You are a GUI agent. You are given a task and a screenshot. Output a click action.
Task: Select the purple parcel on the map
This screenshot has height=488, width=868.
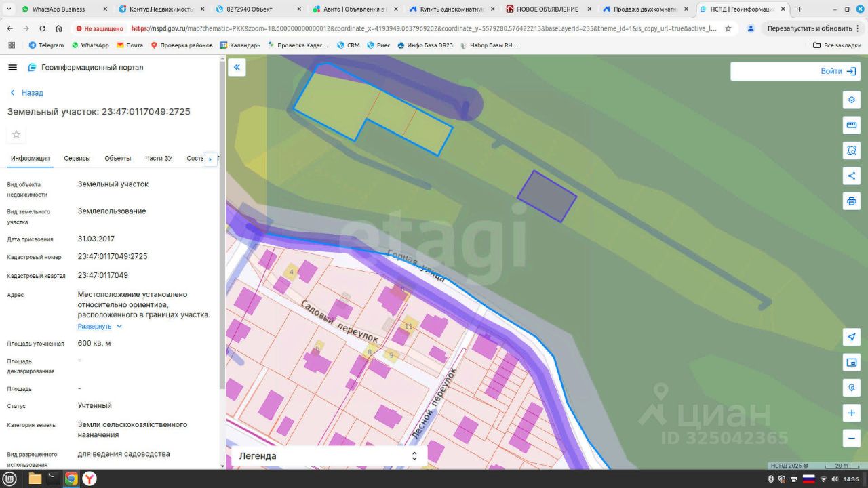pyautogui.click(x=547, y=196)
